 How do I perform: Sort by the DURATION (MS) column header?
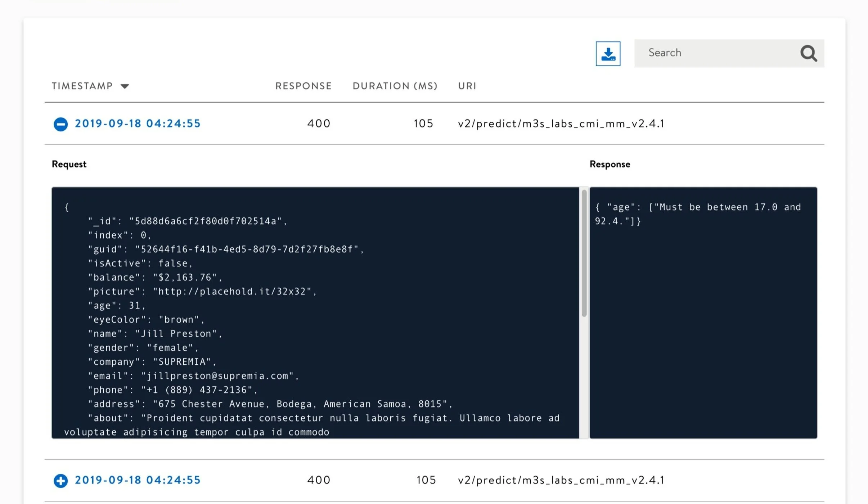(395, 86)
